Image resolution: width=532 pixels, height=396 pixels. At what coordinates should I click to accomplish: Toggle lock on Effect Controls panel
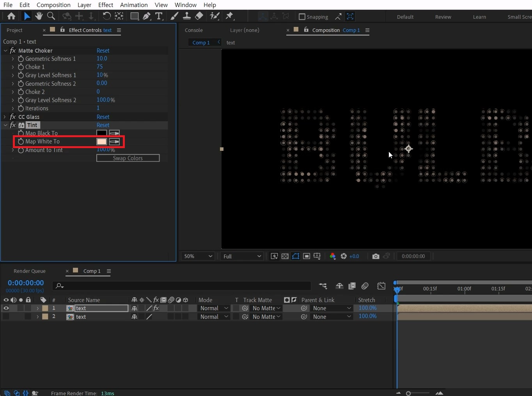pos(62,30)
